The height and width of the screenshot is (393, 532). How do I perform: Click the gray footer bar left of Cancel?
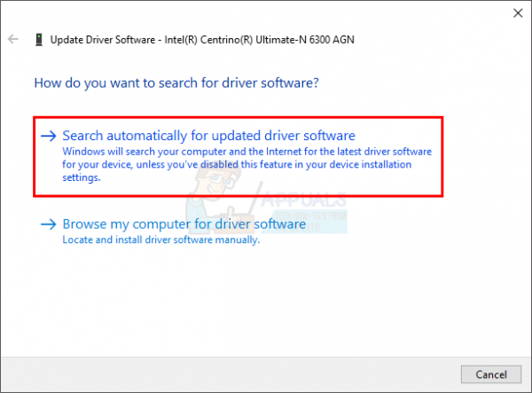click(231, 374)
